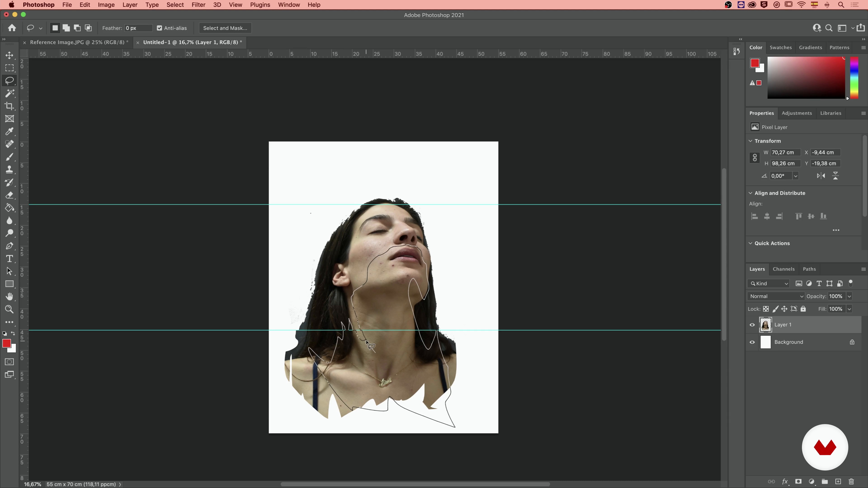Open the Fill dropdown arrow
Viewport: 868px width, 488px height.
click(x=849, y=309)
